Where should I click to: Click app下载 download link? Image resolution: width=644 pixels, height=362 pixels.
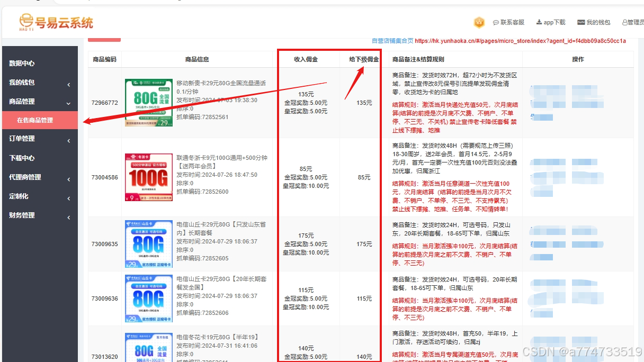551,22
